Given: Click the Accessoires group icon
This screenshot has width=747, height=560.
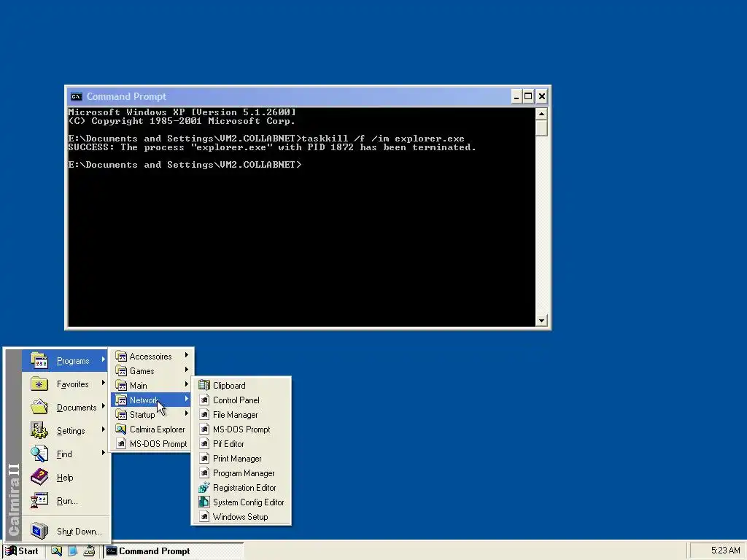Looking at the screenshot, I should [x=121, y=356].
